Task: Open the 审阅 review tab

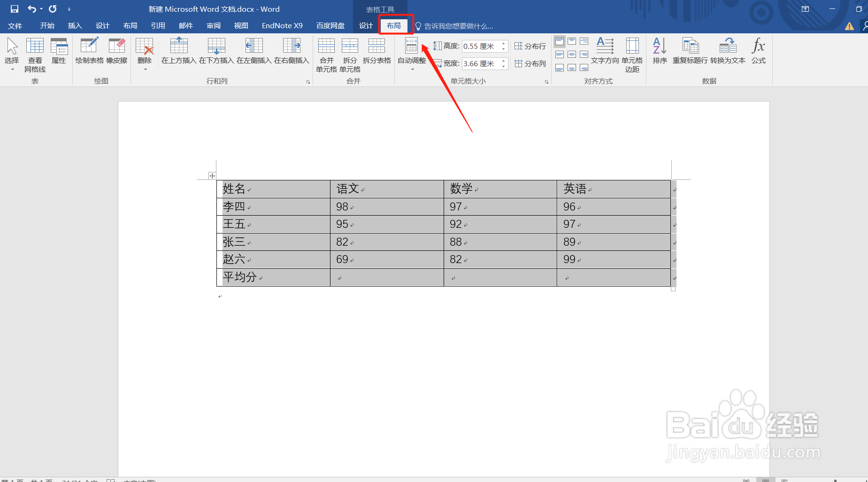Action: [x=214, y=25]
